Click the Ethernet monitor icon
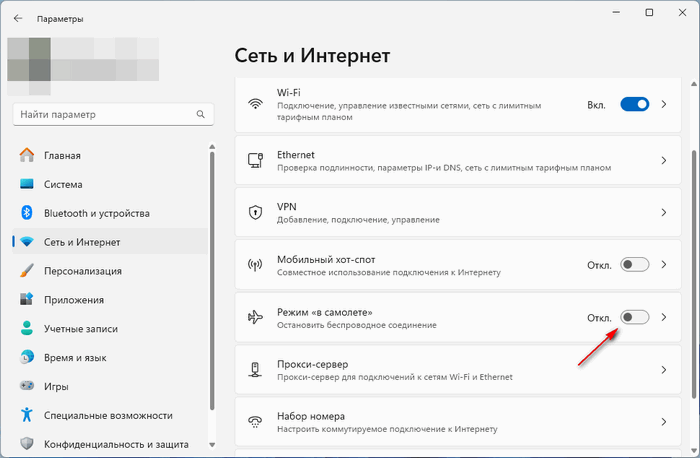 tap(255, 161)
